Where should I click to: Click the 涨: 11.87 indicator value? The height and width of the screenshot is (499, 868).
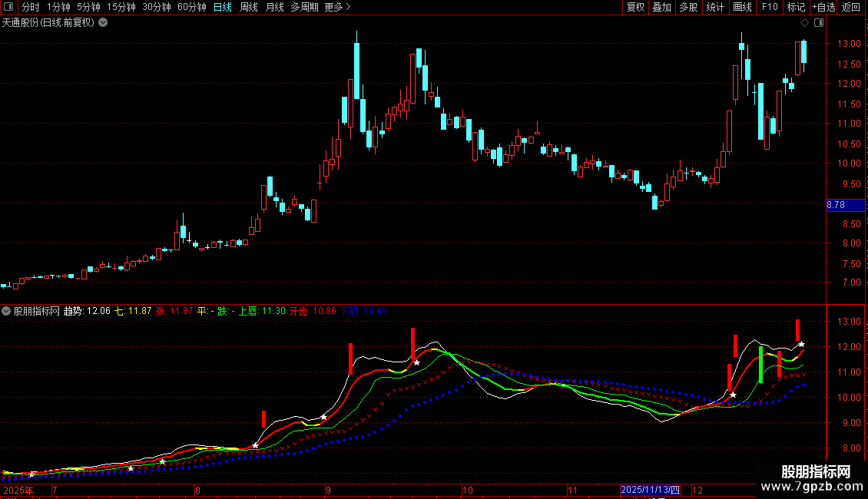[x=174, y=311]
